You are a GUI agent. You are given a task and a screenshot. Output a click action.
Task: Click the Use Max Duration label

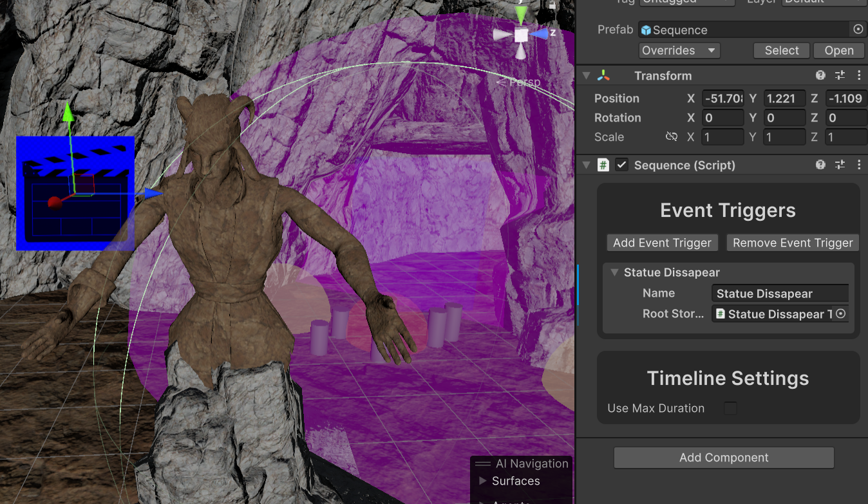coord(656,408)
